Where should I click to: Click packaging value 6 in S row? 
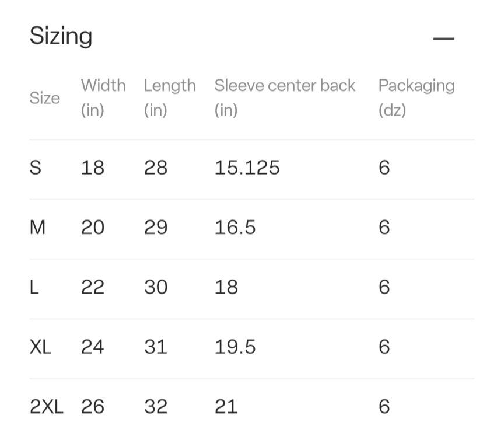384,168
